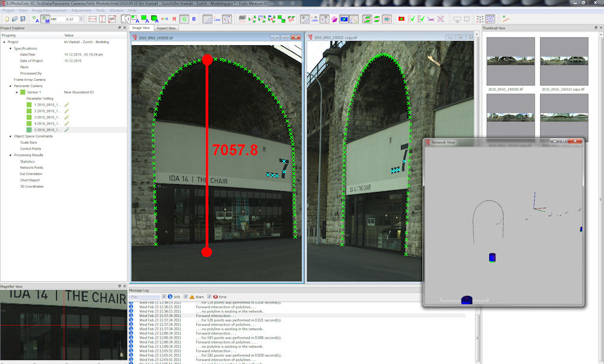Screen dimensions: 604x364
Task: Click the pink eraser tool icon
Action: point(334,19)
